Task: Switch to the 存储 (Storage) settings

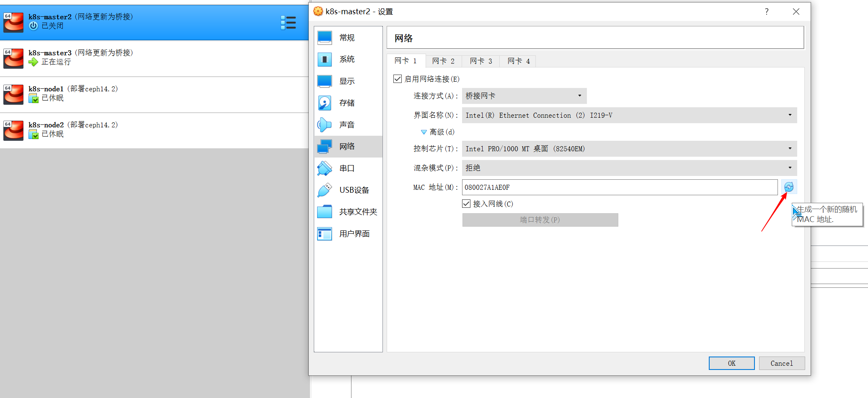Action: 346,103
